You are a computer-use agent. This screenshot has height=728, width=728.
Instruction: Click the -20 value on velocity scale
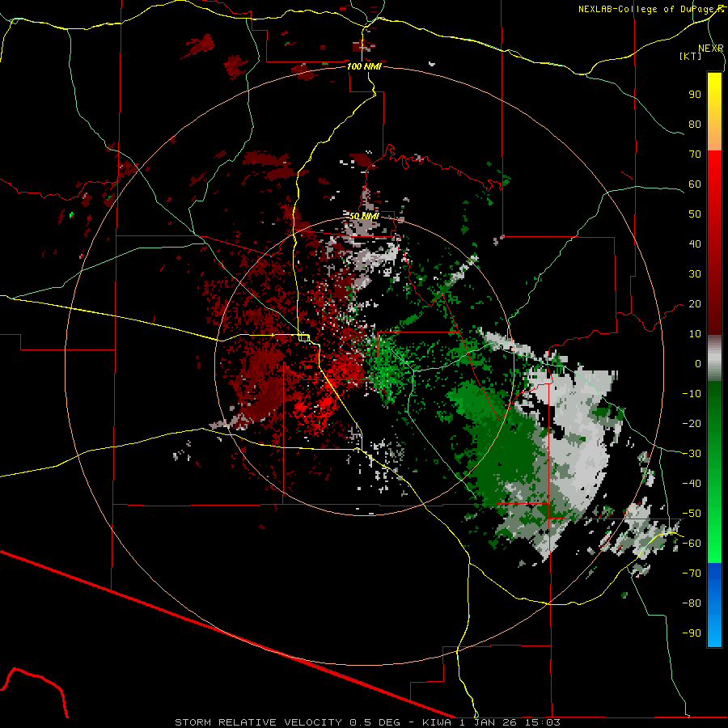pyautogui.click(x=692, y=423)
